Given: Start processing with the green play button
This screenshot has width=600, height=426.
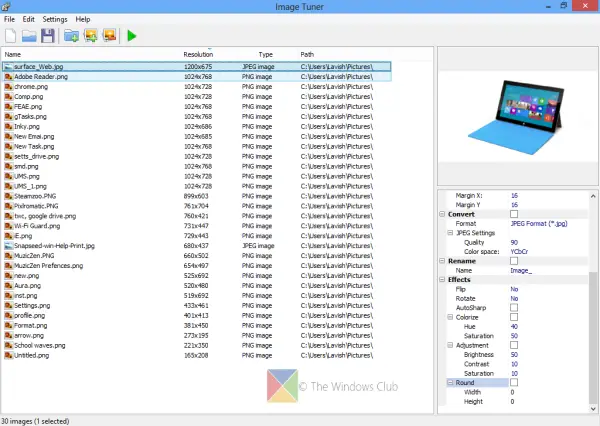Looking at the screenshot, I should (132, 36).
